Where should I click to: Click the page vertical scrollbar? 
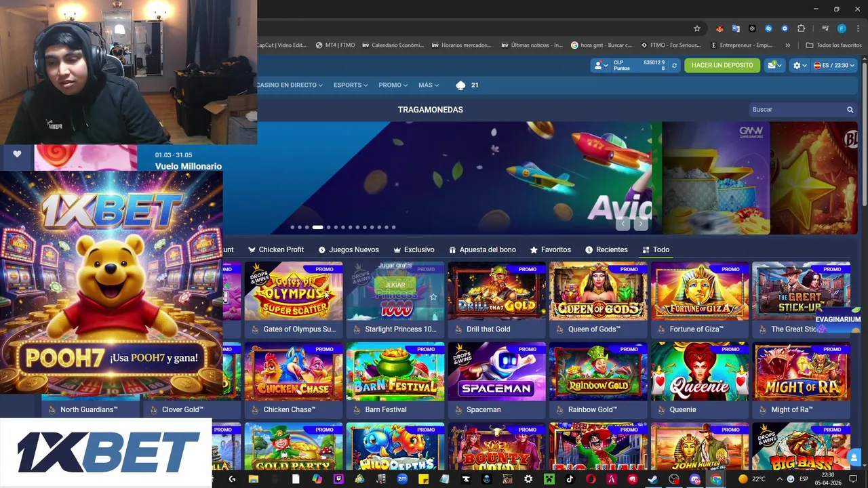[864, 136]
